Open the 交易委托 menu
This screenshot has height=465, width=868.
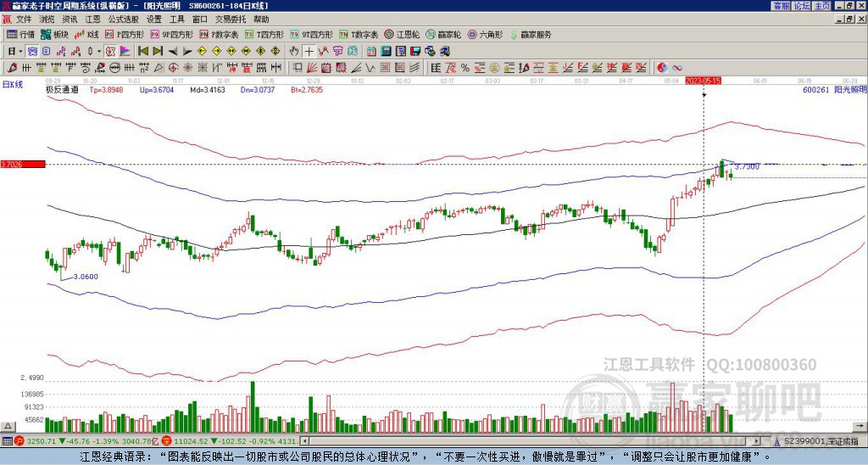tap(231, 20)
